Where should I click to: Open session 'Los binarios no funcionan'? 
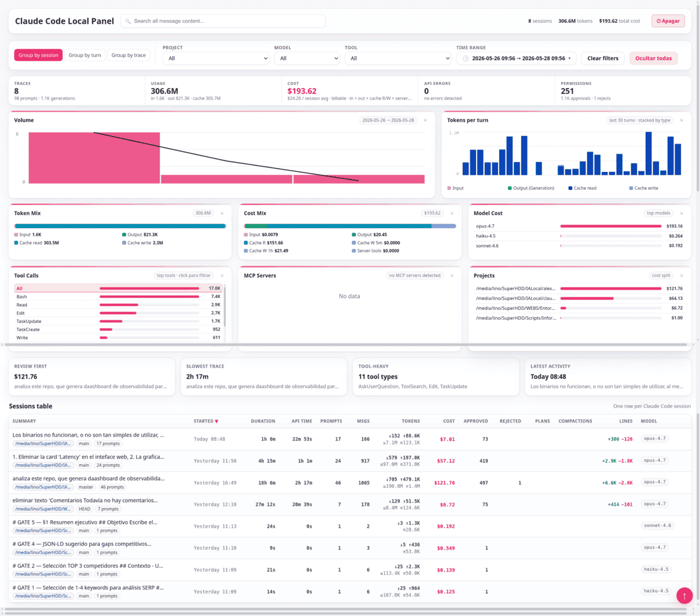[350, 439]
